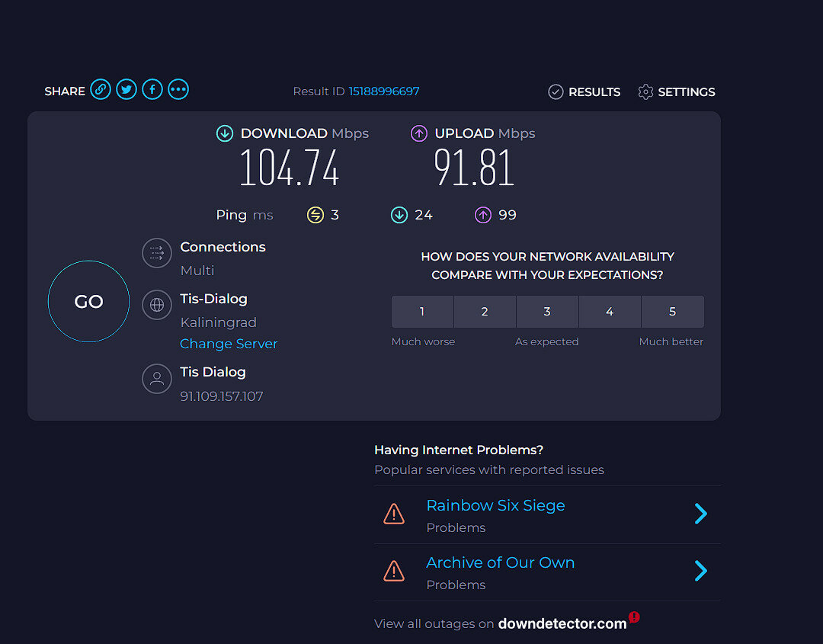Open result ID 15188996697 link
The image size is (823, 644).
tap(383, 91)
